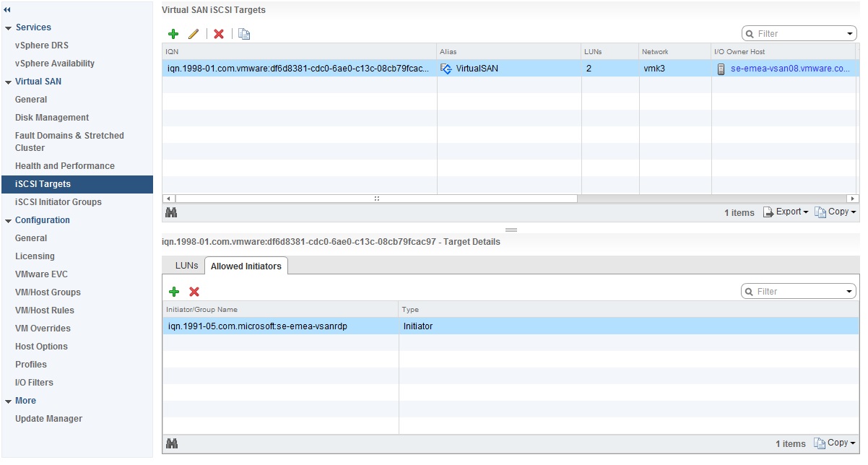Screen dimensions: 868x465
Task: Click binoculars find icon under targets list
Action: point(172,212)
